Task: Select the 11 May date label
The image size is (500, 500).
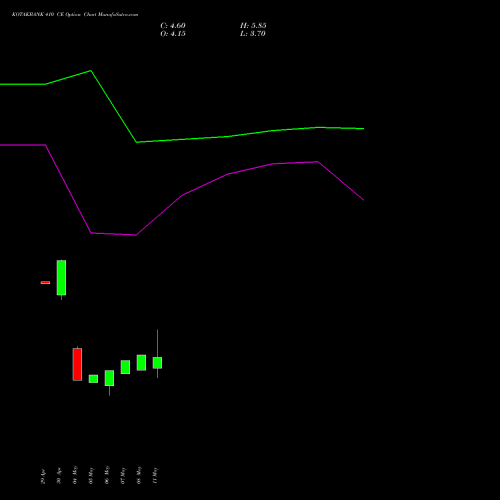Action: (x=155, y=475)
